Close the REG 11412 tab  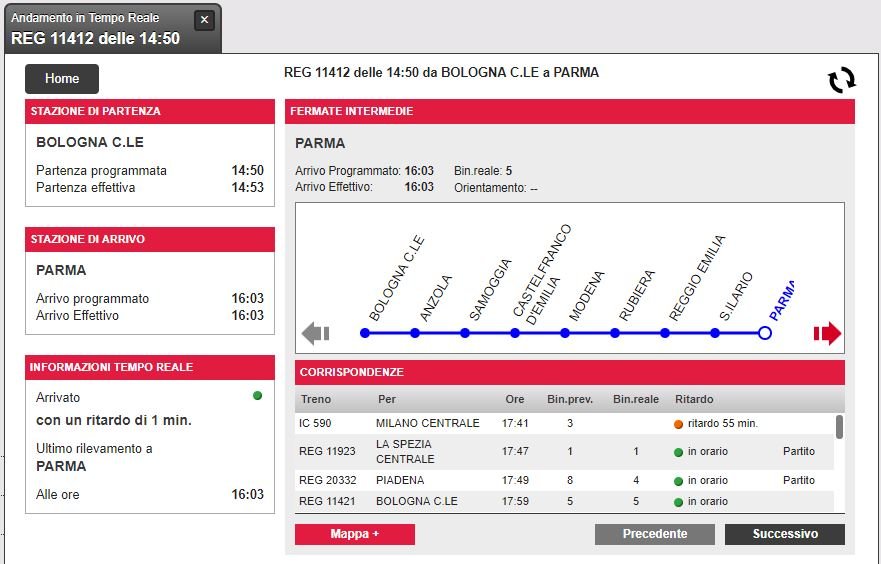204,20
